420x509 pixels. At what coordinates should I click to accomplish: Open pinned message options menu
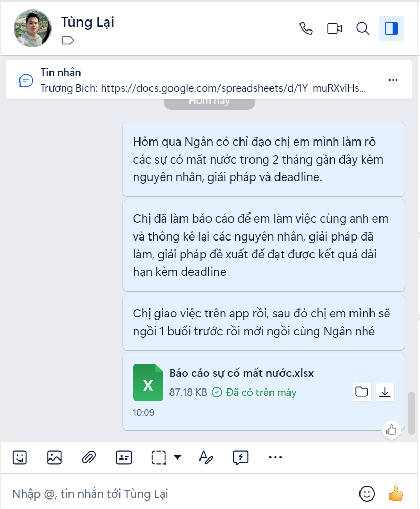click(x=393, y=80)
